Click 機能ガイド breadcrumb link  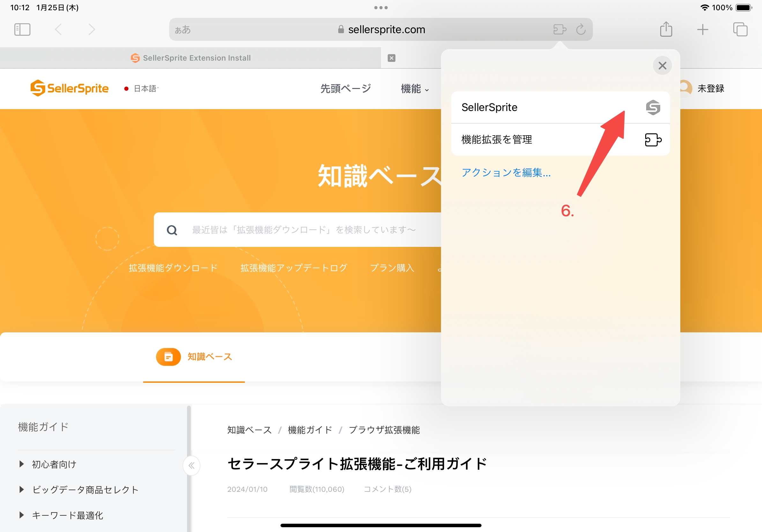pyautogui.click(x=310, y=430)
